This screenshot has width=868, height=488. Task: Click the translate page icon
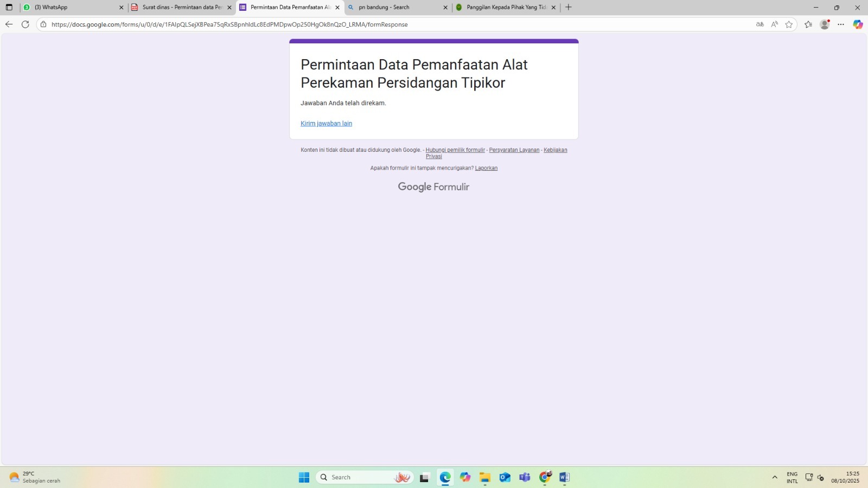tap(759, 24)
